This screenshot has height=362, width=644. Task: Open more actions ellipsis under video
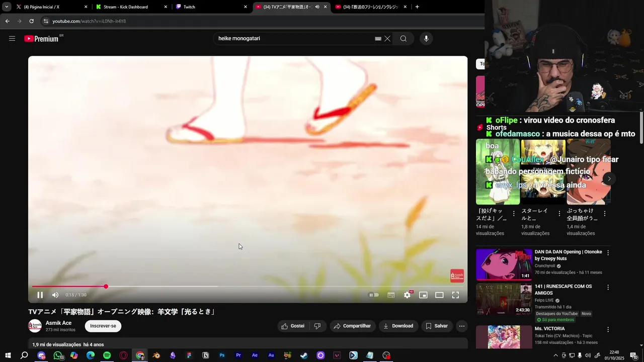pyautogui.click(x=462, y=326)
